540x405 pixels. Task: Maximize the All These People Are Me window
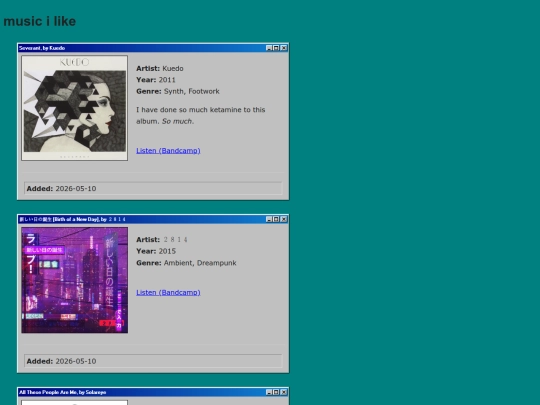tap(276, 392)
